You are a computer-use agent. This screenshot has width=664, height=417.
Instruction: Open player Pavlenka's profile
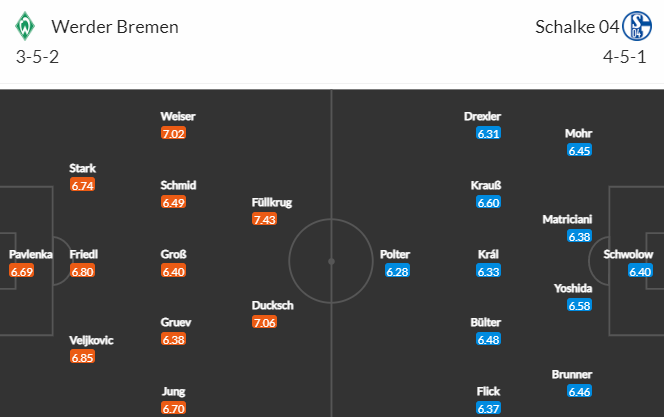pos(30,254)
